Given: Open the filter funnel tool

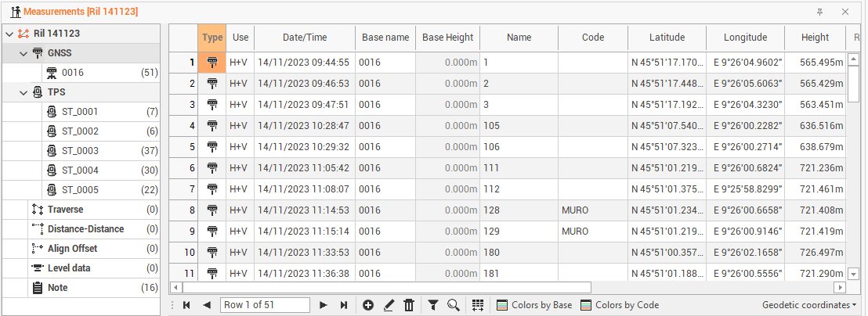Looking at the screenshot, I should click(433, 305).
